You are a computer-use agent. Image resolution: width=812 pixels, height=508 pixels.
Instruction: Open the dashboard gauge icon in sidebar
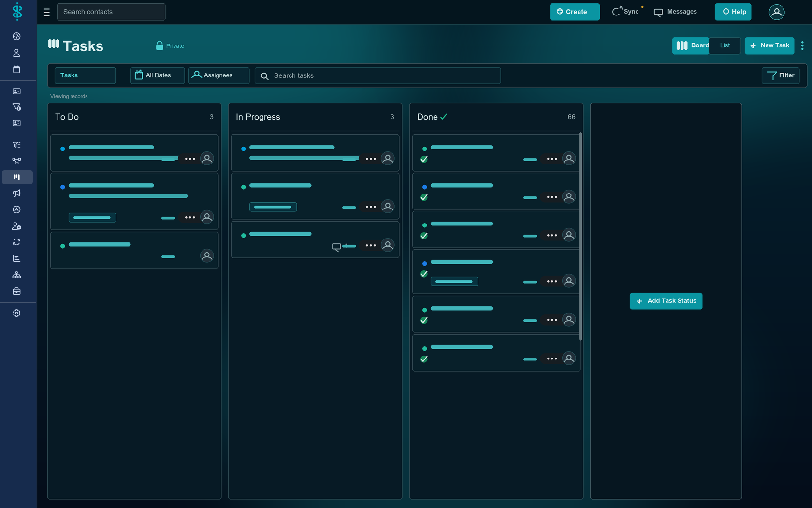[16, 36]
